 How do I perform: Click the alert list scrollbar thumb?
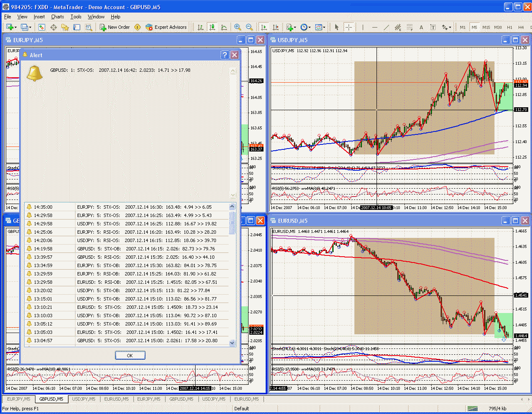pyautogui.click(x=232, y=224)
